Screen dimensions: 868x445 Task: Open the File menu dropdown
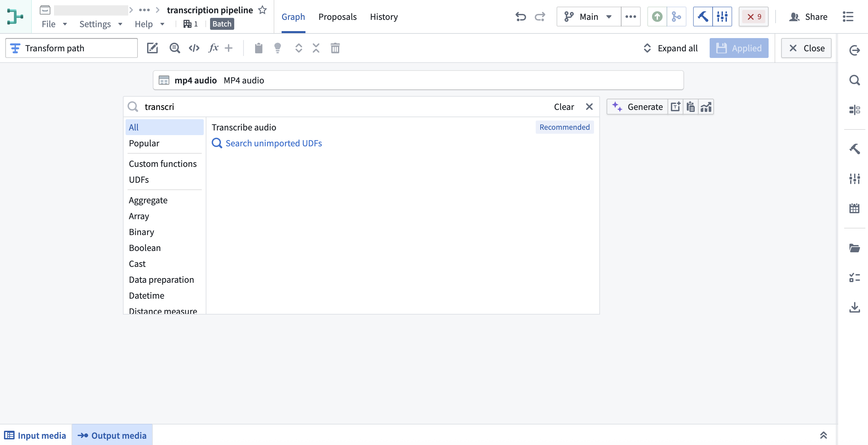(54, 24)
